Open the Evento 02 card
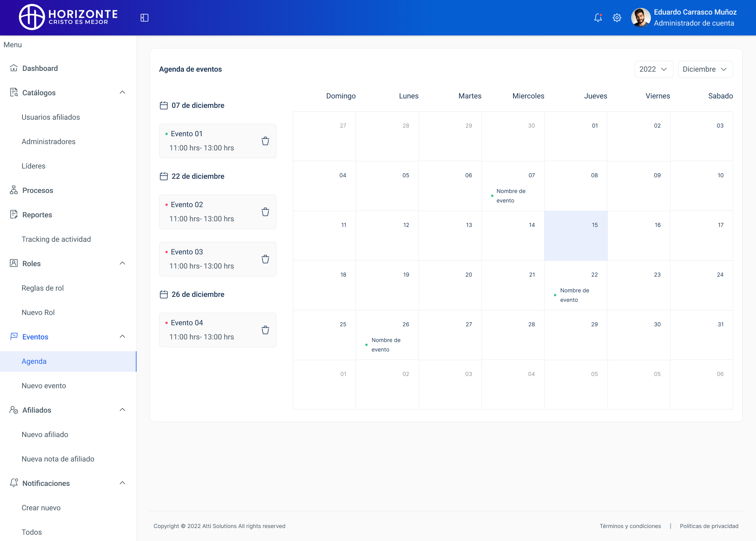The height and width of the screenshot is (541, 756). (x=218, y=212)
